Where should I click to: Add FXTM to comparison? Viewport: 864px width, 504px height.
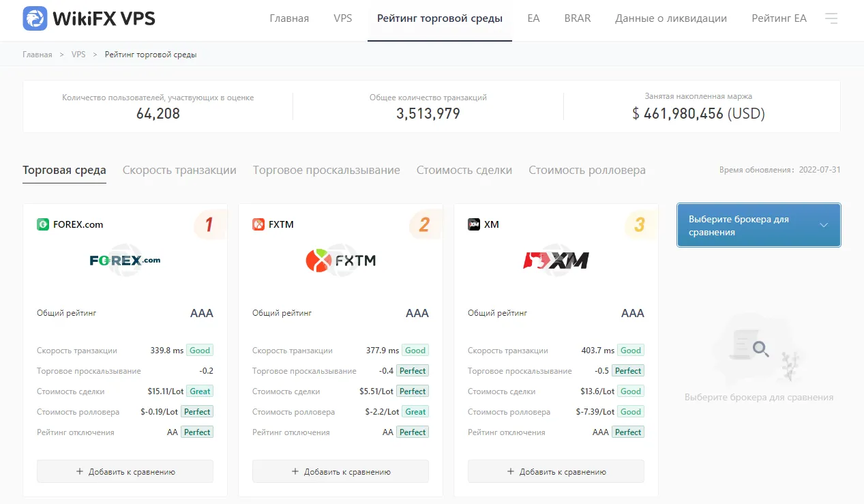340,471
